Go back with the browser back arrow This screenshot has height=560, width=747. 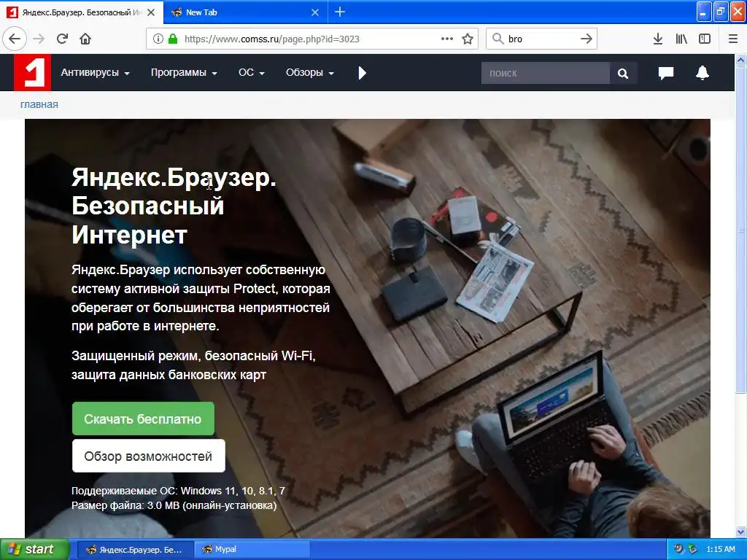[x=15, y=39]
